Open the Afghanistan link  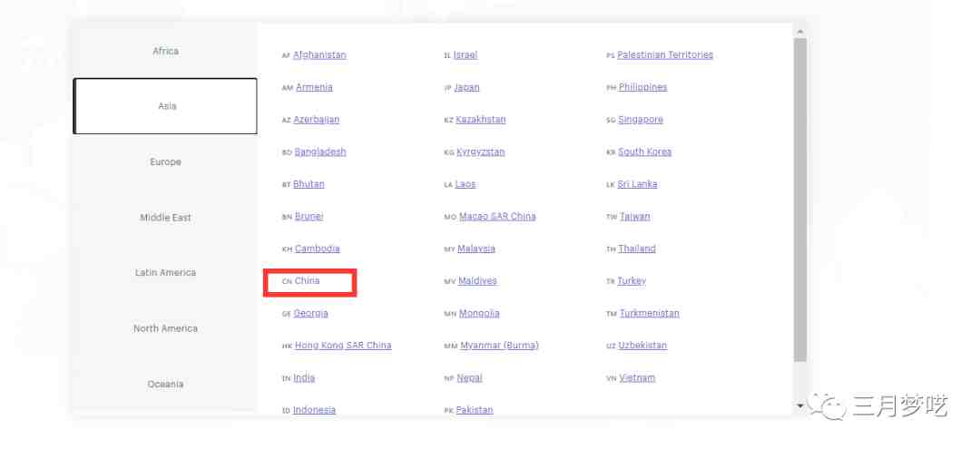click(319, 55)
